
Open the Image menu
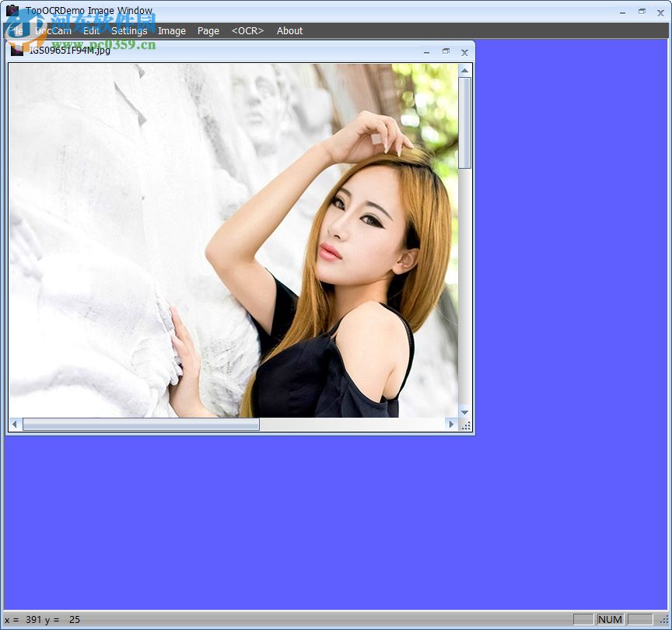coord(171,31)
